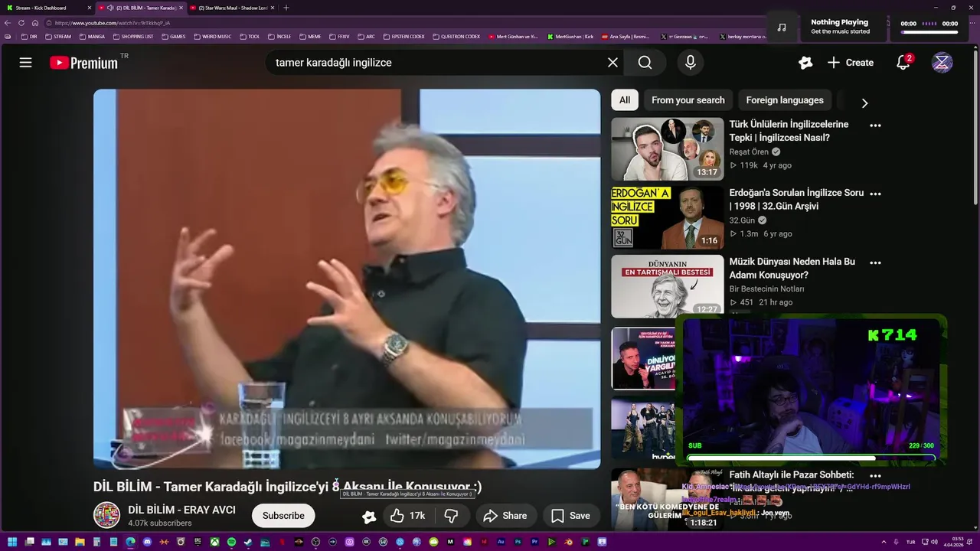The height and width of the screenshot is (551, 980).
Task: Click the music note icon in the Nothing Playing widget
Action: coord(782,28)
